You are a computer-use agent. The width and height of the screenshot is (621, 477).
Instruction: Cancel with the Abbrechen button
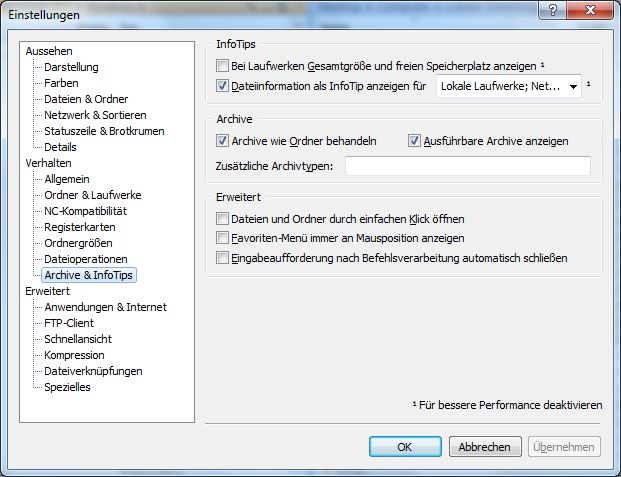coord(485,447)
